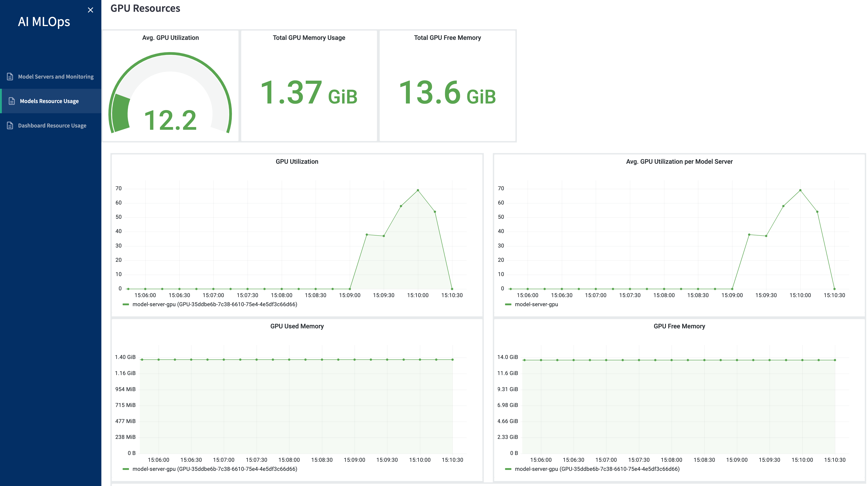Select the Dashboard Resource Usage menu item
Viewport: 868px width, 486px height.
tap(52, 125)
